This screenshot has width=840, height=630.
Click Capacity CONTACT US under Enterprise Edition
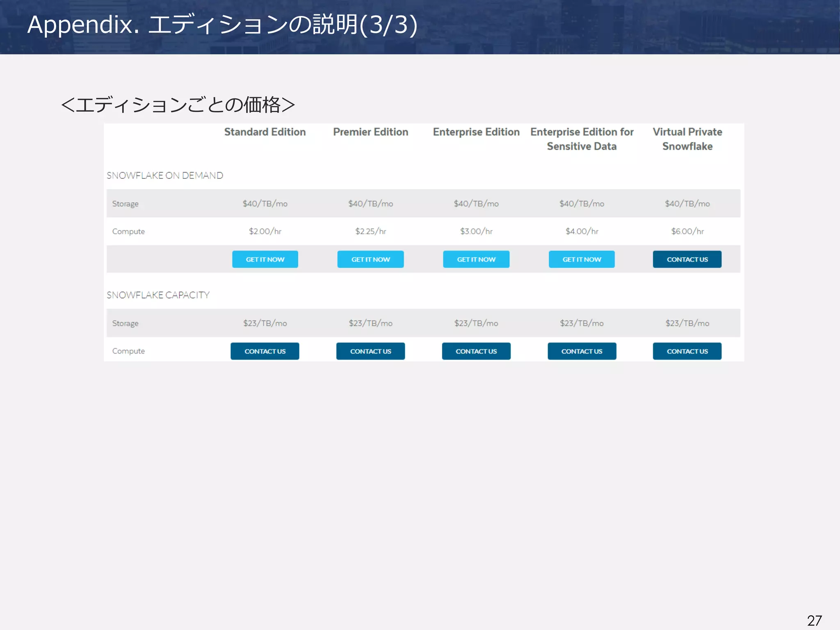click(476, 351)
